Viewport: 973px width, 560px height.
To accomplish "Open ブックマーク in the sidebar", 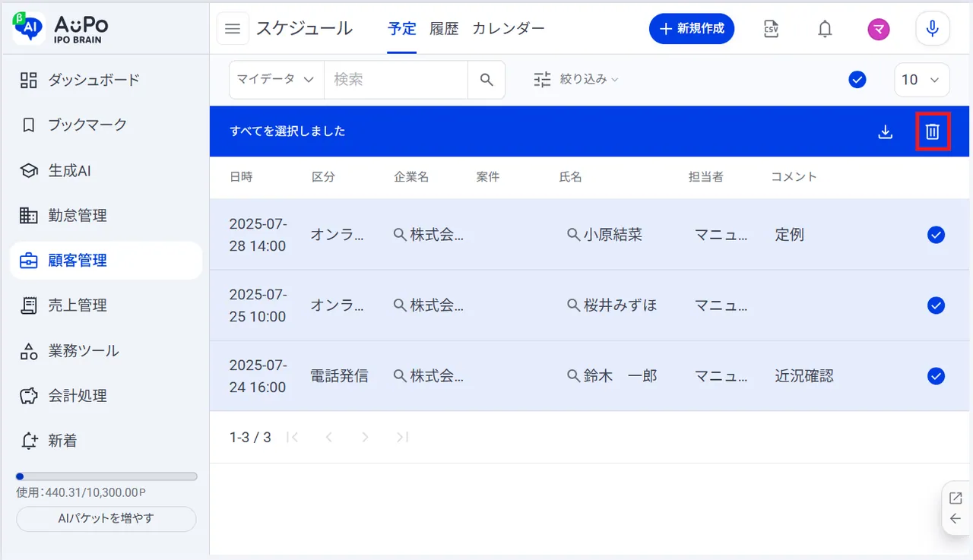I will [106, 125].
